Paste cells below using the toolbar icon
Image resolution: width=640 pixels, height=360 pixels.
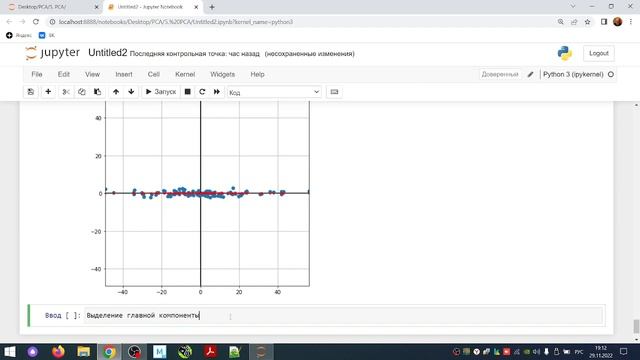(98, 92)
